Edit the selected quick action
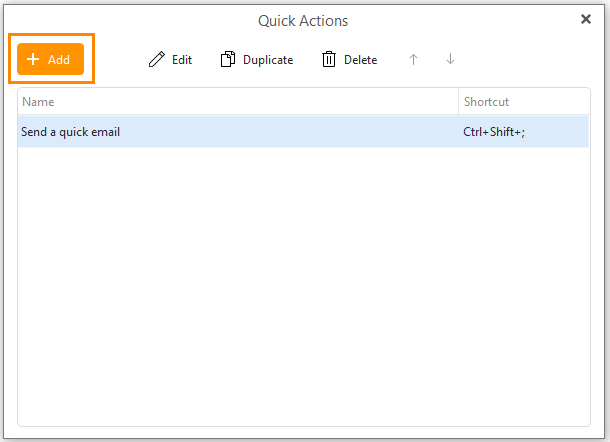The height and width of the screenshot is (442, 610). pyautogui.click(x=170, y=60)
